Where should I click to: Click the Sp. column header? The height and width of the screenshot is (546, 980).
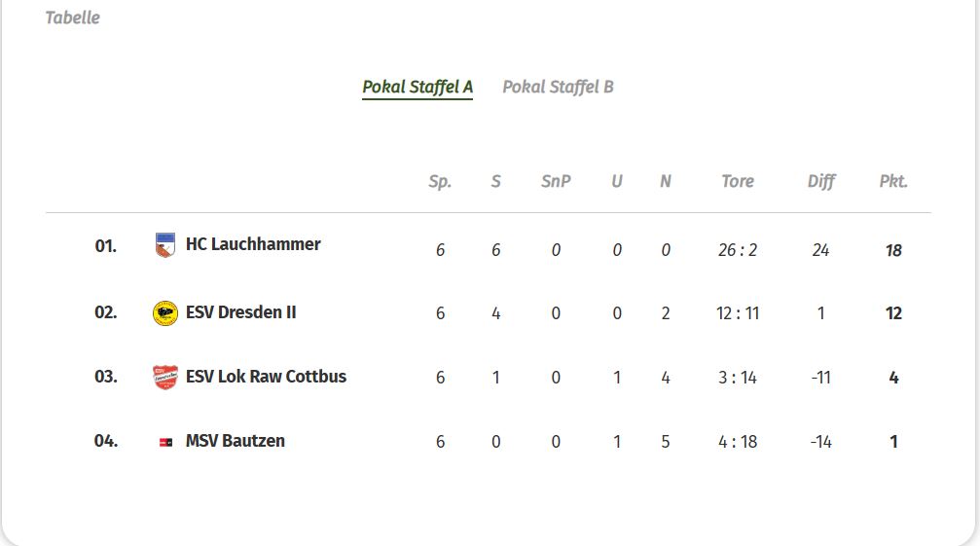(x=440, y=181)
